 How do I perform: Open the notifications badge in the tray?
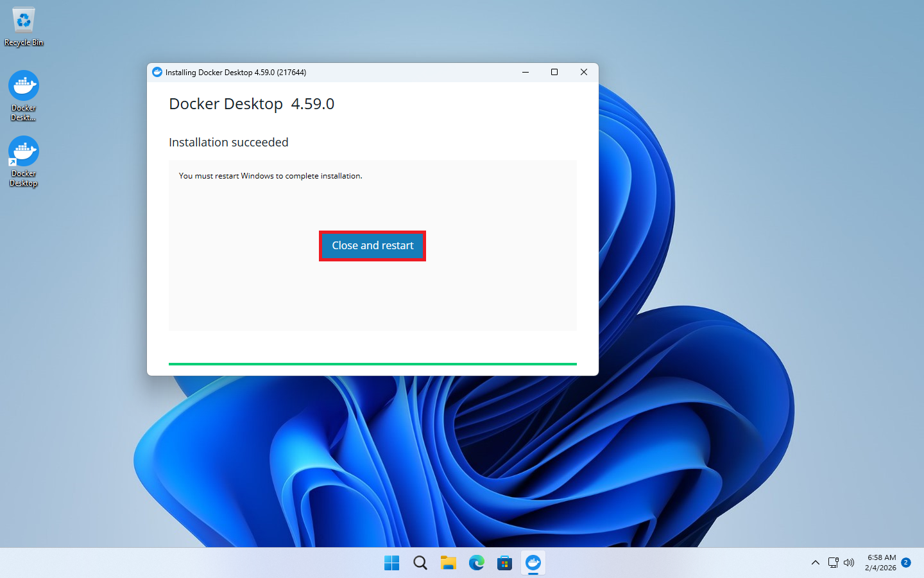coord(906,563)
